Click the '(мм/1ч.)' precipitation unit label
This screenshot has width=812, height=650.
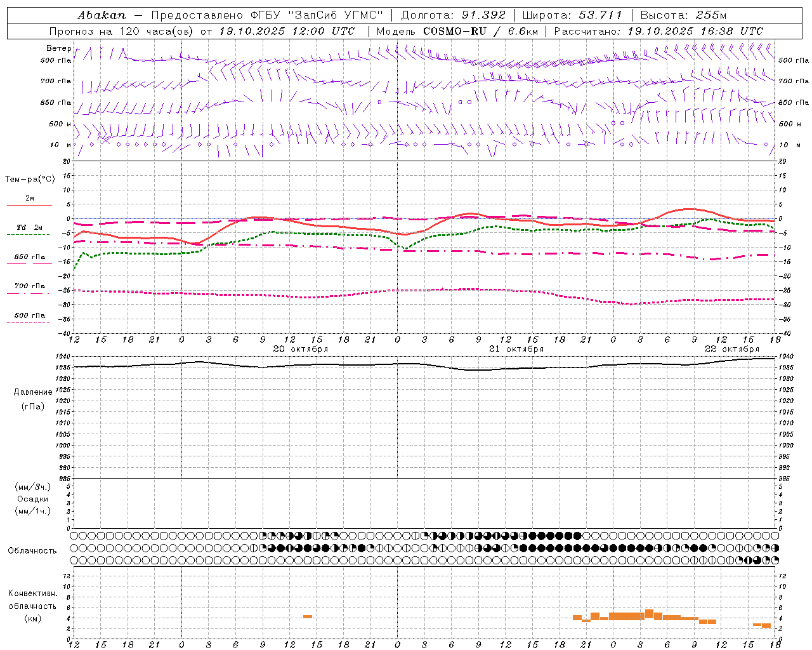32,511
